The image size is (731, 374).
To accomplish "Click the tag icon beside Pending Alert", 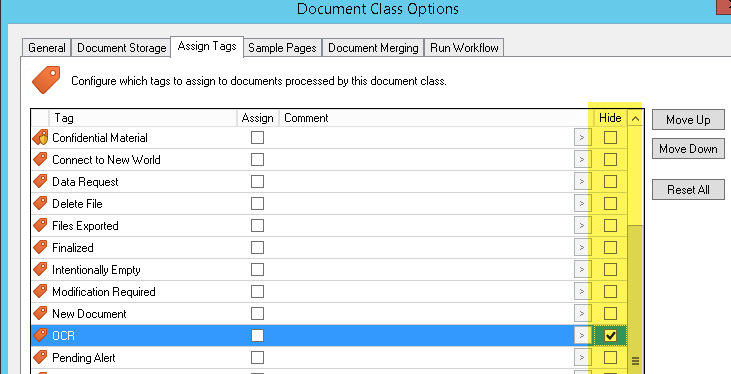I will point(41,357).
